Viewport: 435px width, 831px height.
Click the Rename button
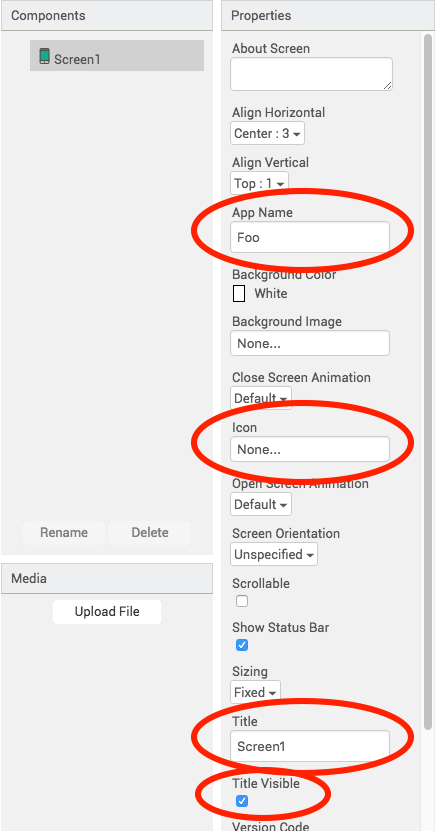64,532
